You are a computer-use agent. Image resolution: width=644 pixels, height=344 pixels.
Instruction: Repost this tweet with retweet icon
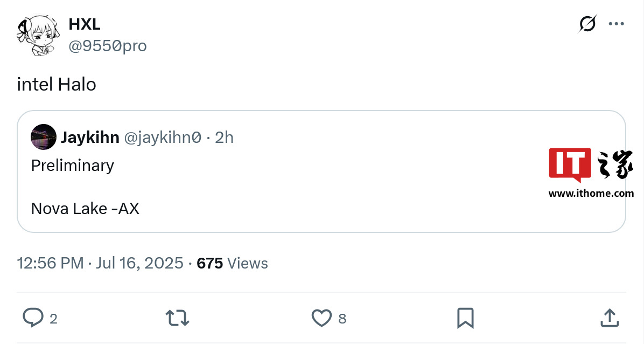coord(177,318)
